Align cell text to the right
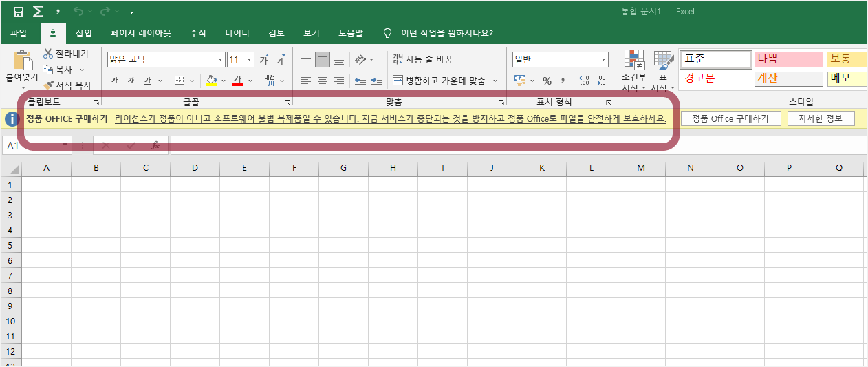Screen dimensions: 868x367 tap(339, 81)
